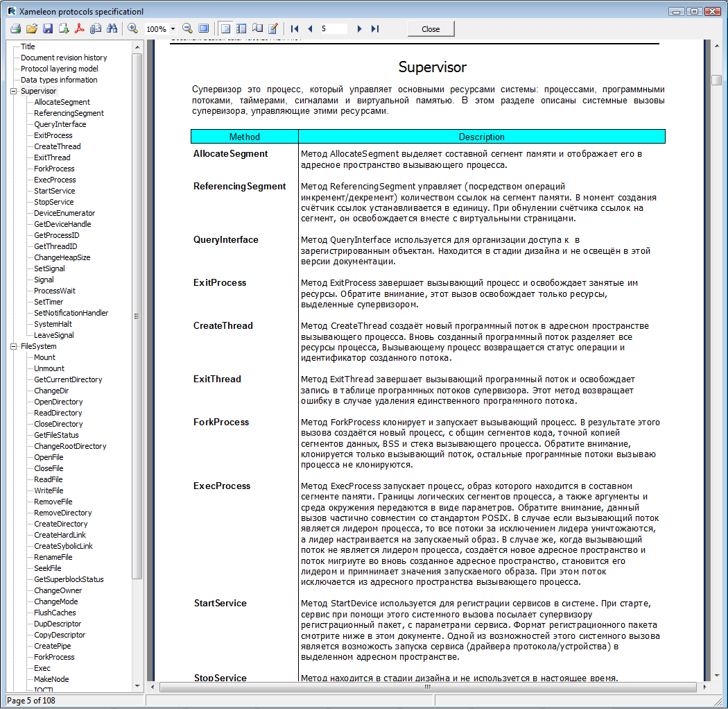Toggle full screen view icon
This screenshot has width=728, height=709.
203,29
